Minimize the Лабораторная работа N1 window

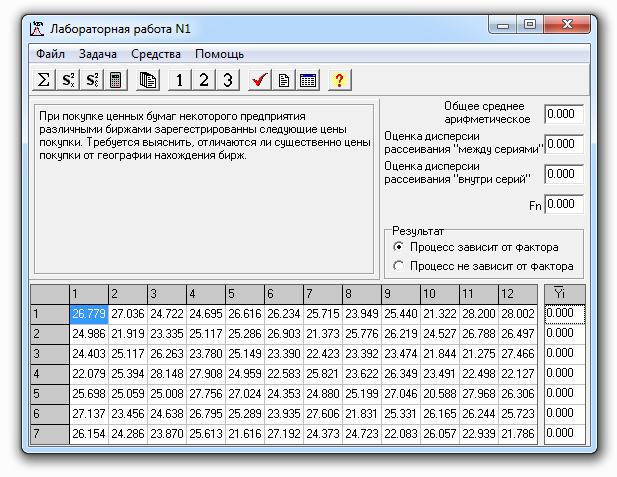[502, 25]
